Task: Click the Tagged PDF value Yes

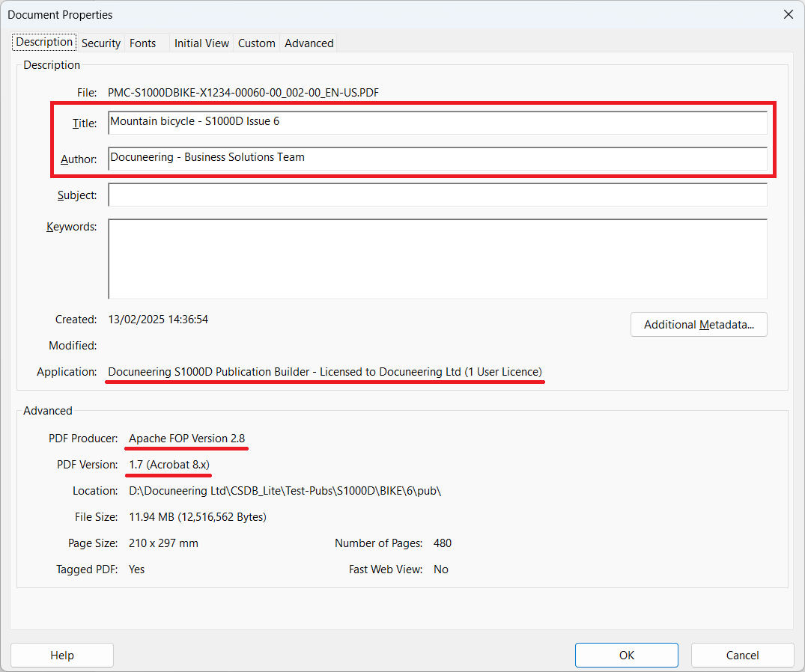Action: pyautogui.click(x=136, y=569)
